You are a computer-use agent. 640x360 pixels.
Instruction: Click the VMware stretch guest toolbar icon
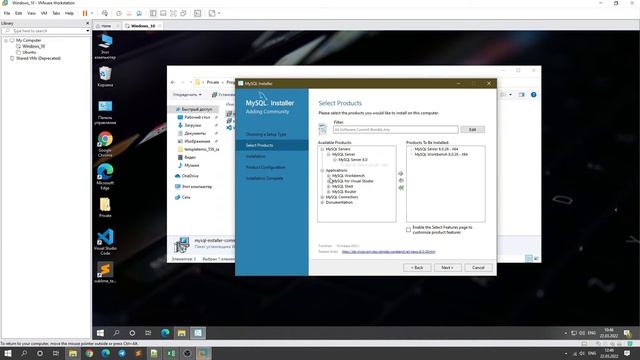[212, 13]
